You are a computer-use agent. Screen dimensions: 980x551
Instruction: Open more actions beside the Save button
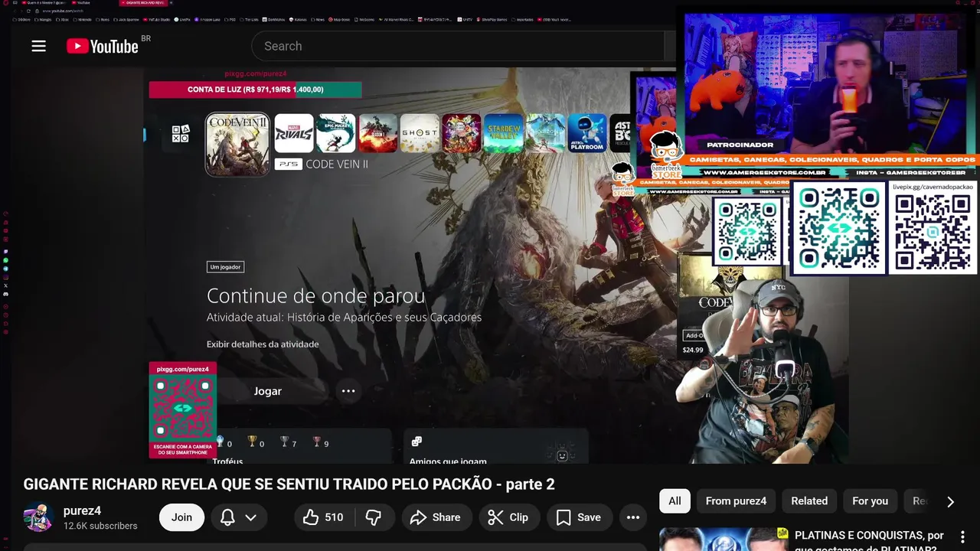[633, 517]
